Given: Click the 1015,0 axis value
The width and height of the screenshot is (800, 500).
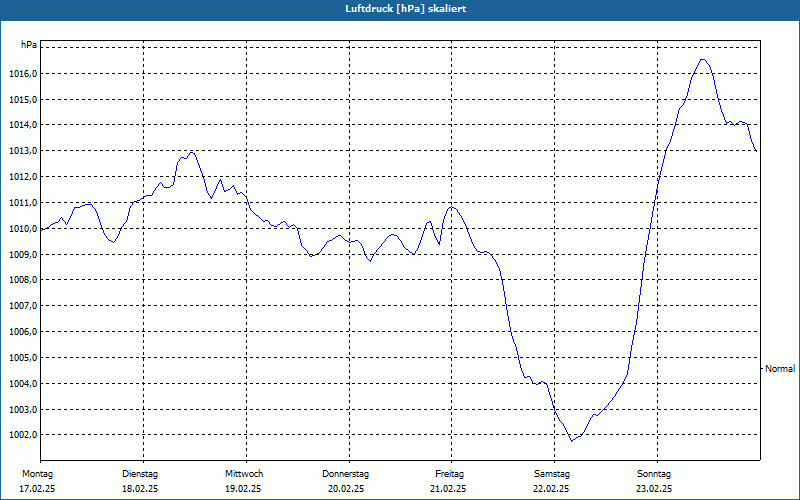Looking at the screenshot, I should coord(23,99).
